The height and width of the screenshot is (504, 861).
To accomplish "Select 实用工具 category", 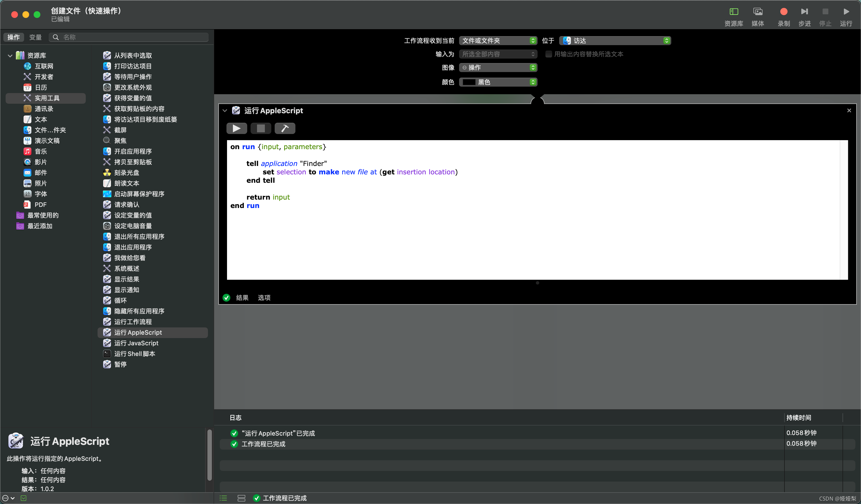I will [x=46, y=98].
